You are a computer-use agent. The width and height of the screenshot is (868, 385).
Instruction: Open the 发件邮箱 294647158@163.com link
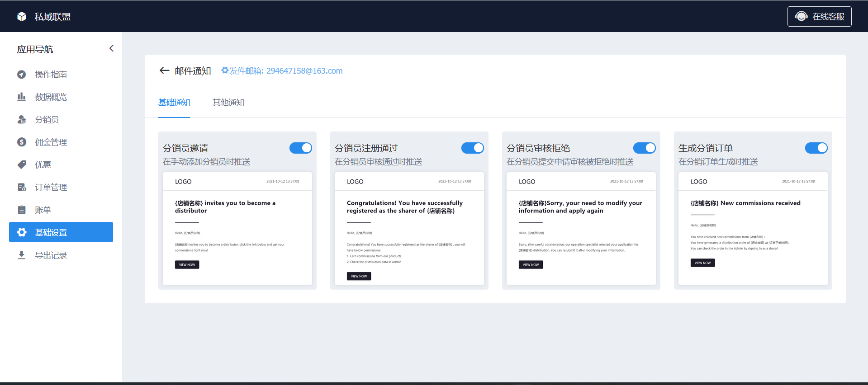click(x=286, y=70)
